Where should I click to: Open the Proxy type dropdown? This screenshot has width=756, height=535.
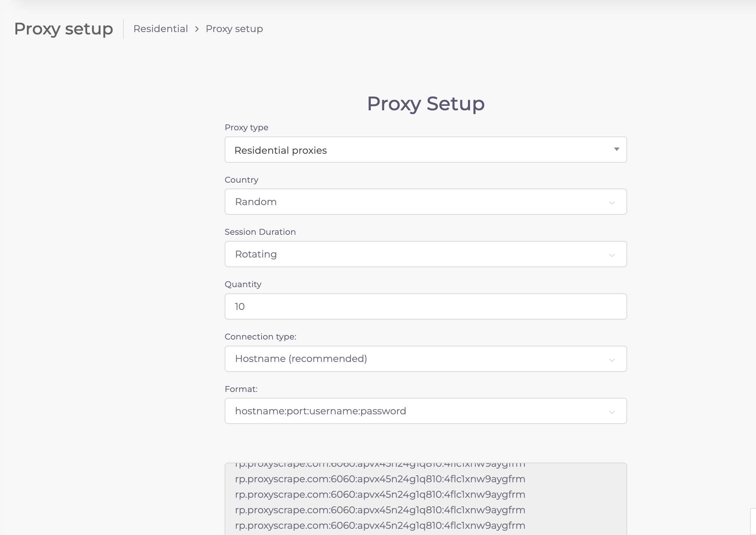tap(426, 150)
